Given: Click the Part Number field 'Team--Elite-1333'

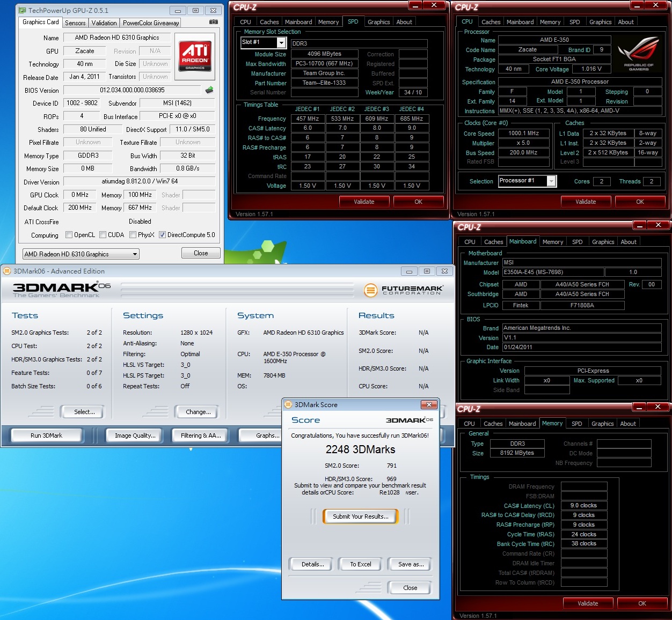Looking at the screenshot, I should coord(324,83).
